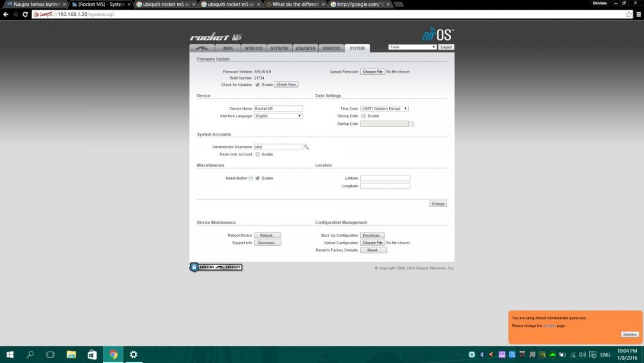This screenshot has width=644, height=363.
Task: Open Windows Store from taskbar
Action: [92, 355]
